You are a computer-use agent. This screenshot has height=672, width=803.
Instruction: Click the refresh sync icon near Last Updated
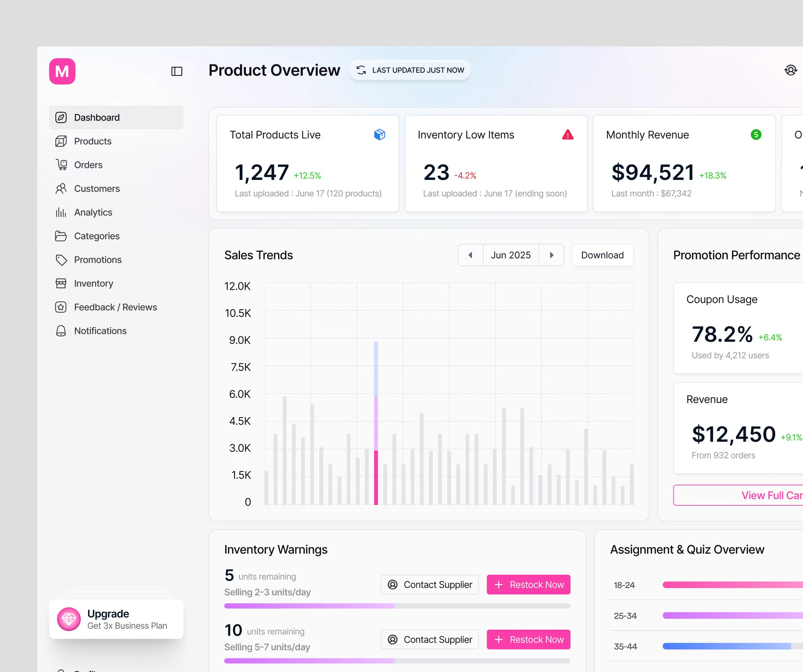(x=361, y=70)
